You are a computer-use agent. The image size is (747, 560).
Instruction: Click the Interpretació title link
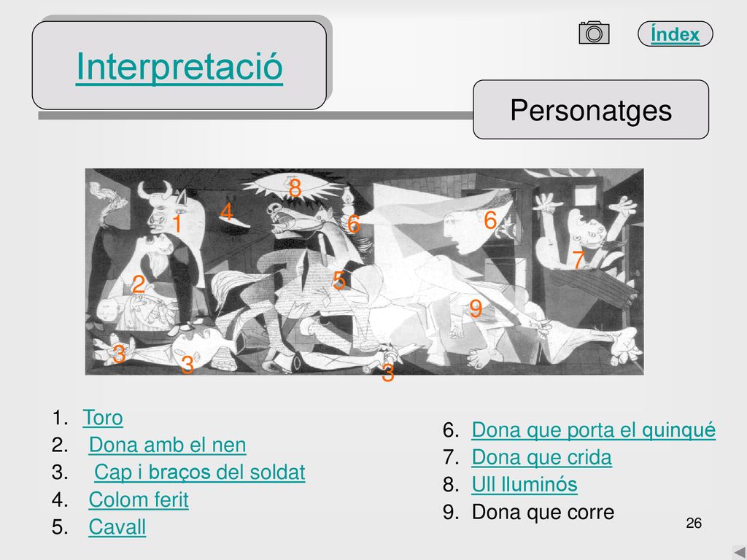pos(179,66)
